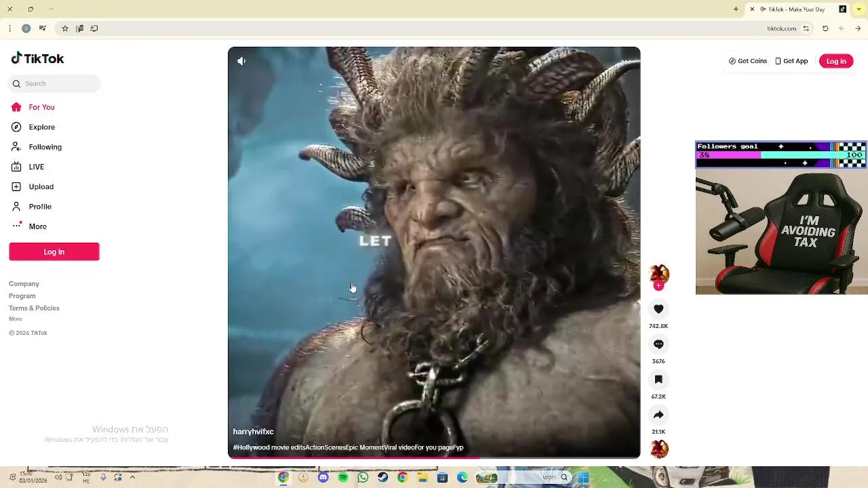
Task: Open the site settings tune icon
Action: 806,28
